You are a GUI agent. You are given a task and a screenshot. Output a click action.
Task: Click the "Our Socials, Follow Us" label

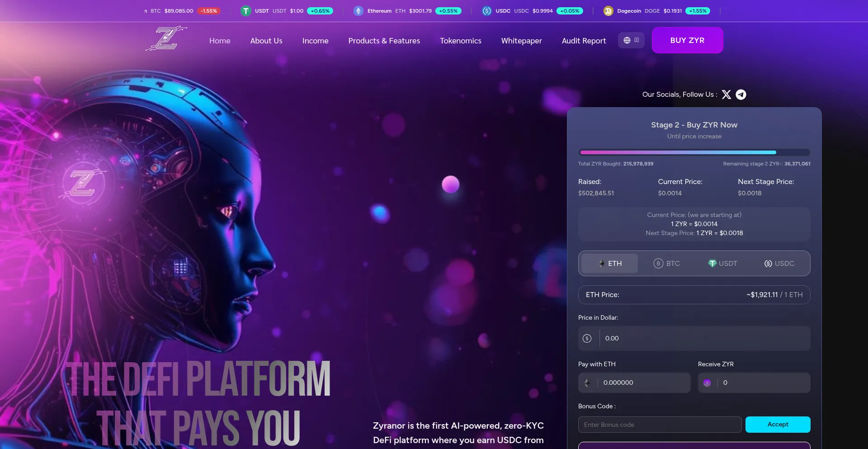(x=679, y=95)
